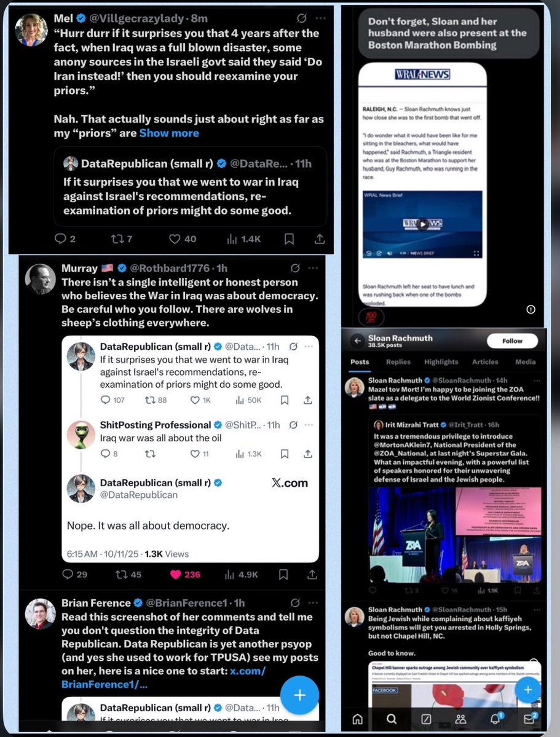Screen dimensions: 560x737
Task: Unlike Murray's post with 236 likes
Action: tap(185, 574)
